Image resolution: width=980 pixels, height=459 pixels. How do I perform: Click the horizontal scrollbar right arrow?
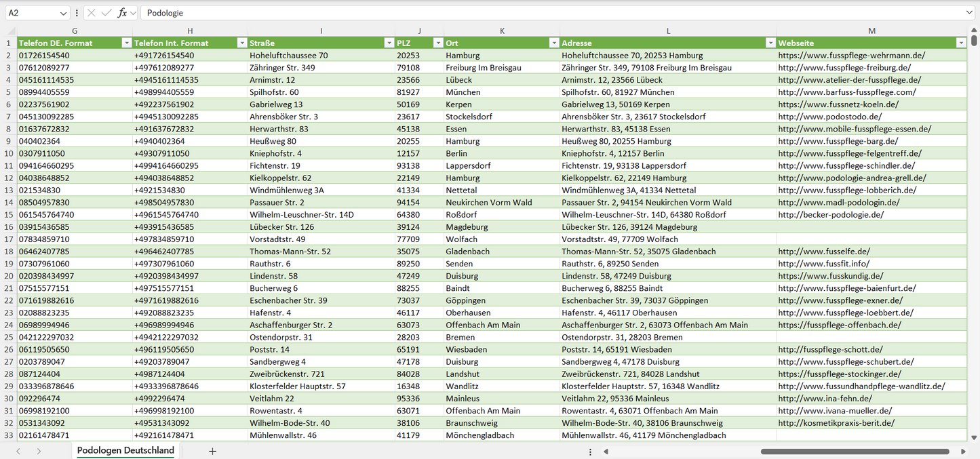click(x=963, y=451)
